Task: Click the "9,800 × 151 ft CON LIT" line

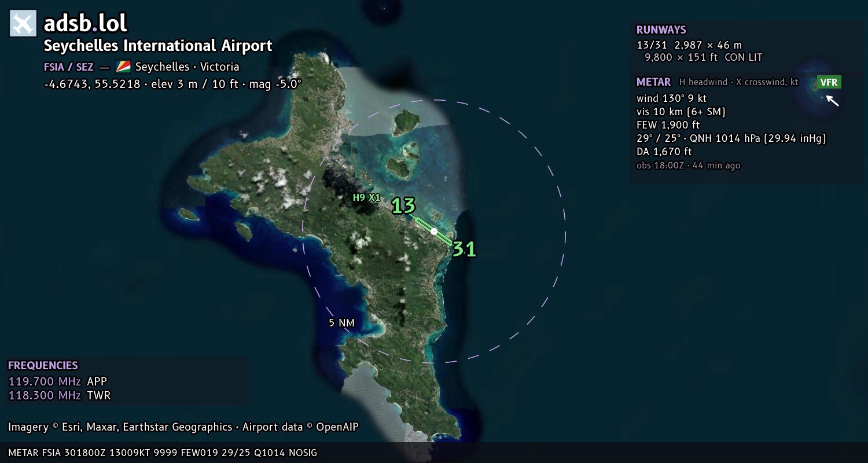Action: (704, 57)
